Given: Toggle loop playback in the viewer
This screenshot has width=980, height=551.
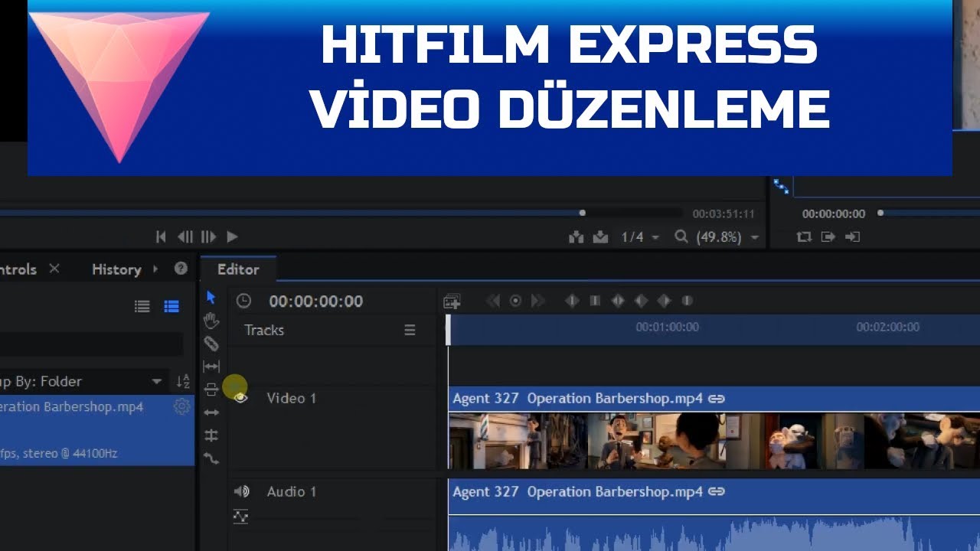Looking at the screenshot, I should click(804, 237).
